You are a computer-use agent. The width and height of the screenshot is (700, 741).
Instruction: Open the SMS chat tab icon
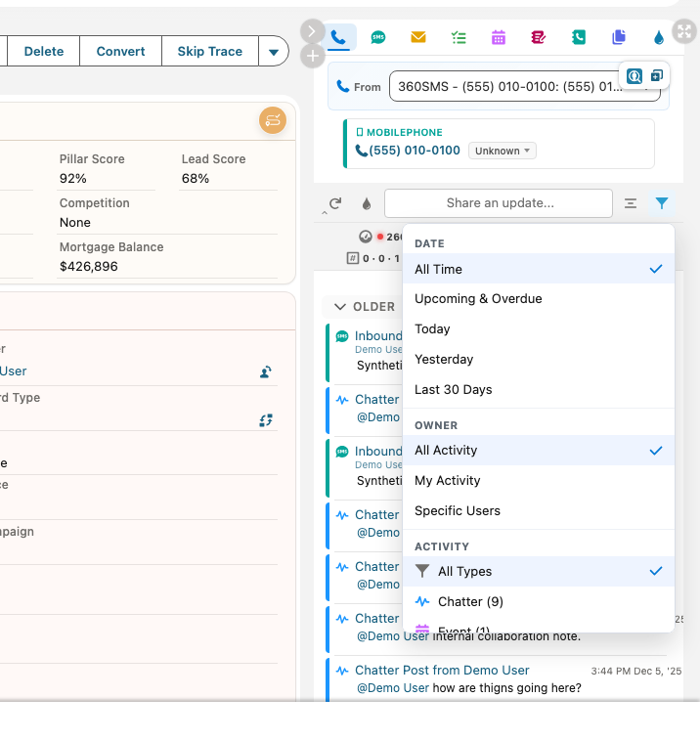[x=378, y=37]
